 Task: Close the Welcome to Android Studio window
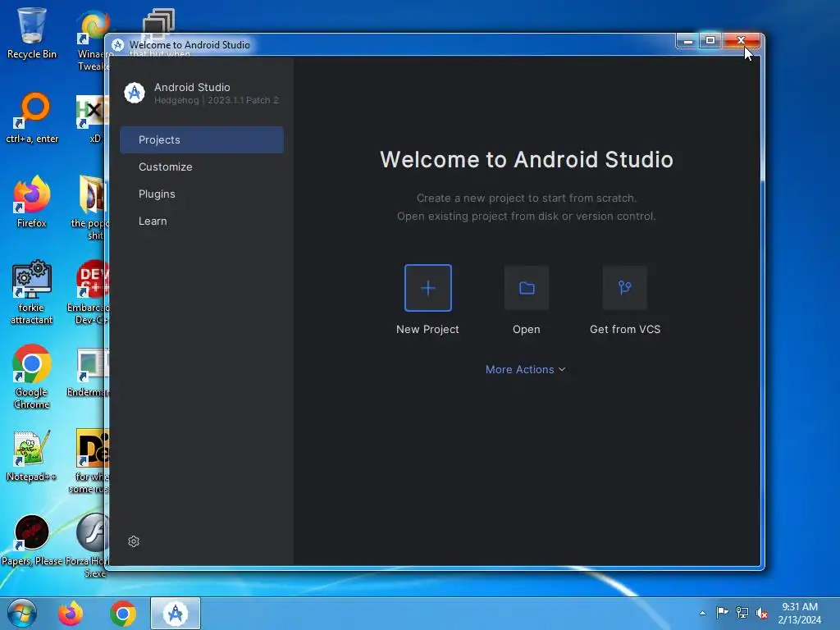coord(742,41)
